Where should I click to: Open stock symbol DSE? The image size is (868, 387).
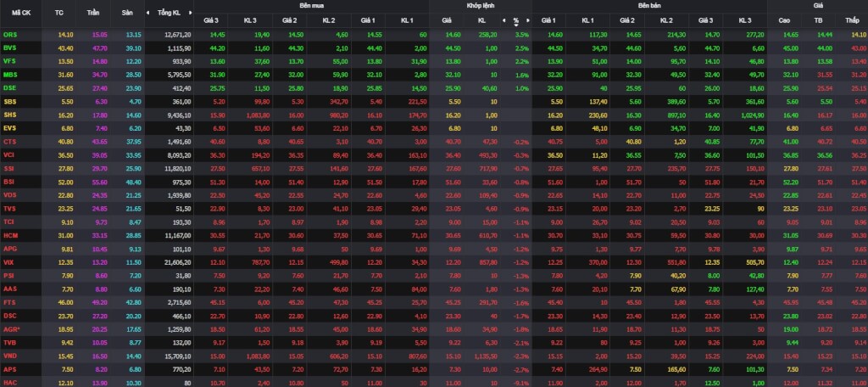coord(10,88)
